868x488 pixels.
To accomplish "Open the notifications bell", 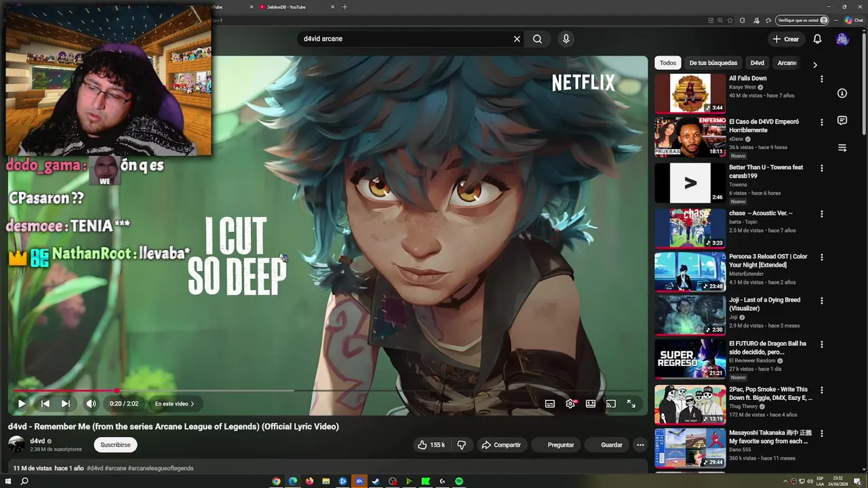I will tap(817, 39).
